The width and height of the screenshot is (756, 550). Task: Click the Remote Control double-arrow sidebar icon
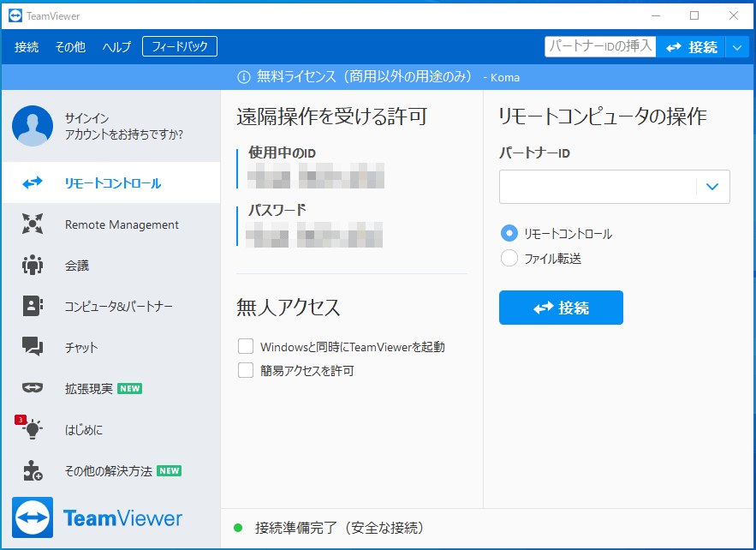[x=33, y=182]
